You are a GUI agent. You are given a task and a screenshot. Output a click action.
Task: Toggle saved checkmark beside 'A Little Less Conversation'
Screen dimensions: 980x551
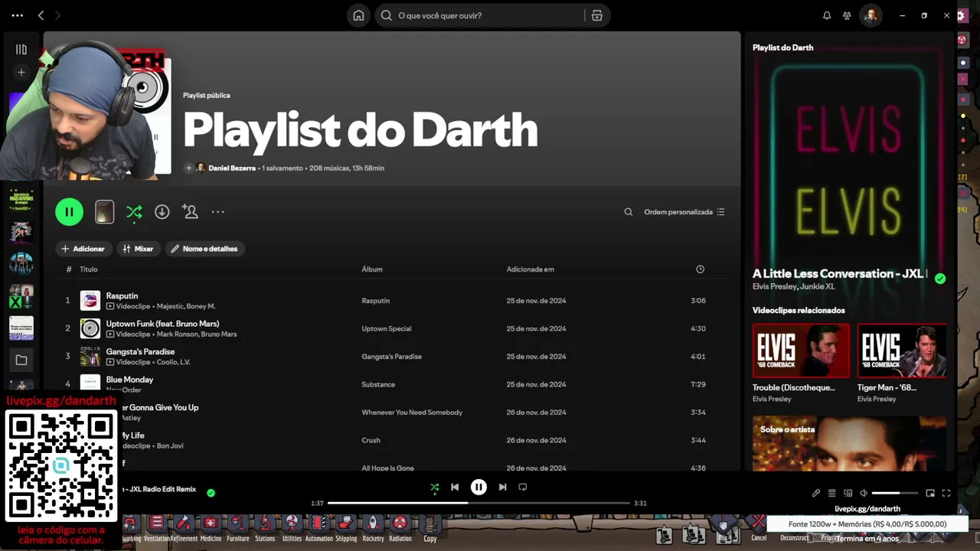tap(940, 279)
